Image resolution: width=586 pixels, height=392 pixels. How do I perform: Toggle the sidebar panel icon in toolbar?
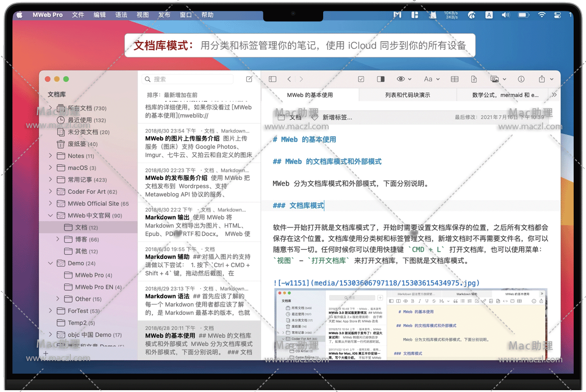click(272, 79)
